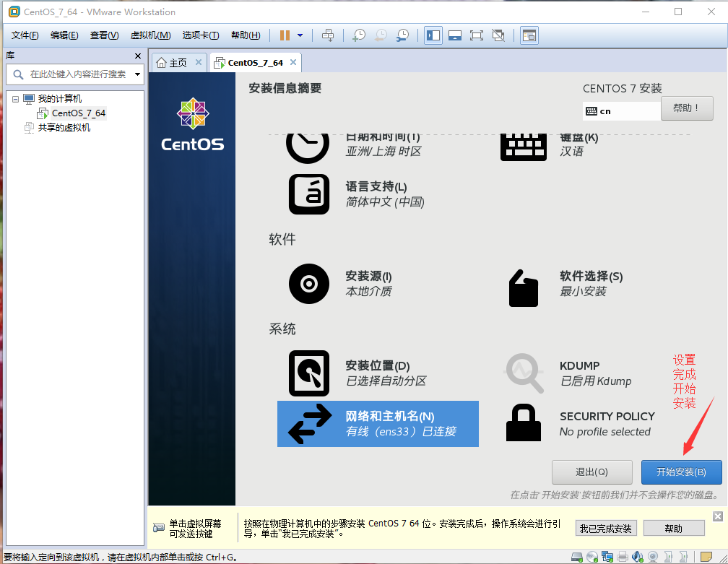The image size is (728, 564).
Task: Enter full screen mode icon
Action: click(477, 35)
